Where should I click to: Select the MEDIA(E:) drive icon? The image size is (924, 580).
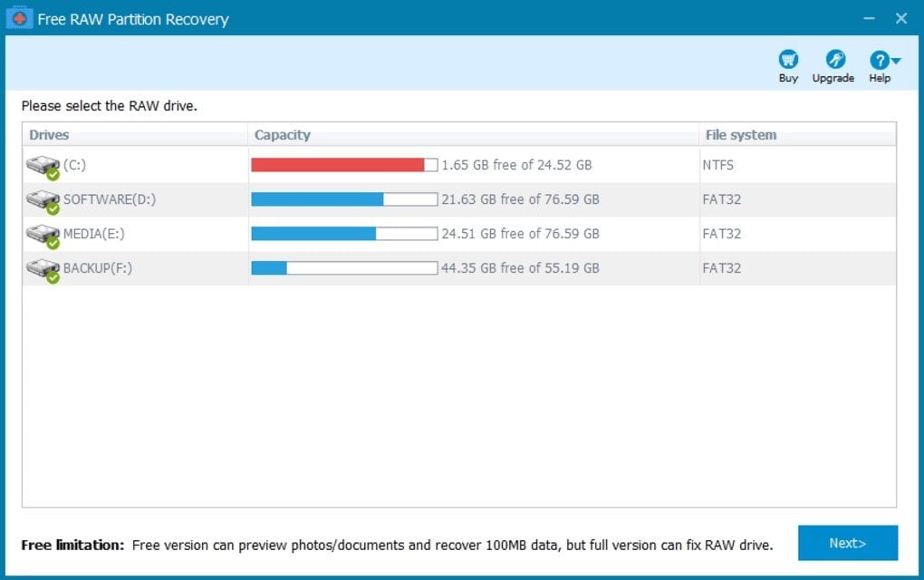[43, 236]
